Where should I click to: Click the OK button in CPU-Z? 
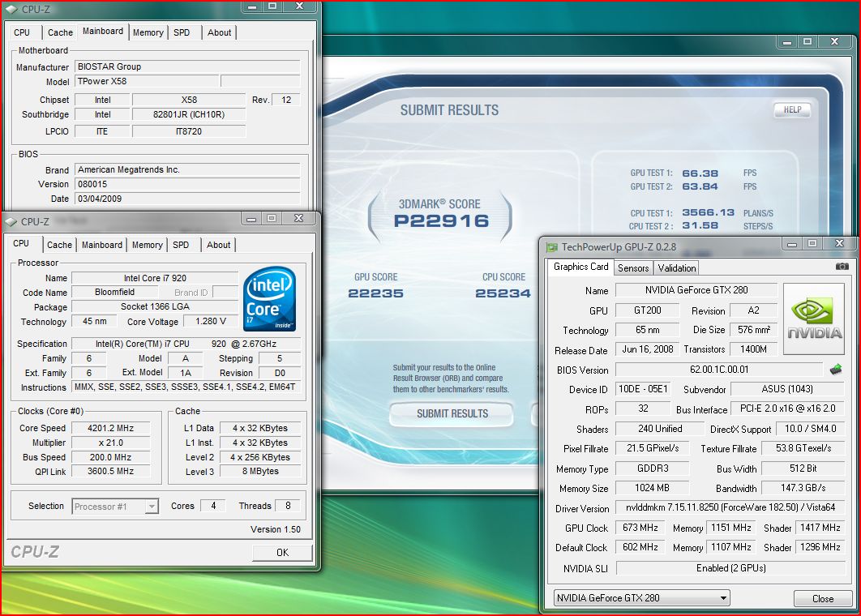(282, 552)
